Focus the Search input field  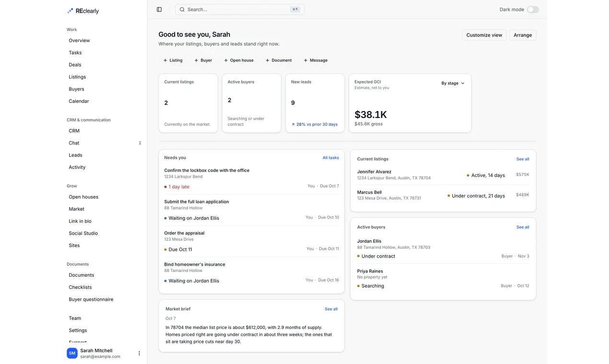pos(240,10)
